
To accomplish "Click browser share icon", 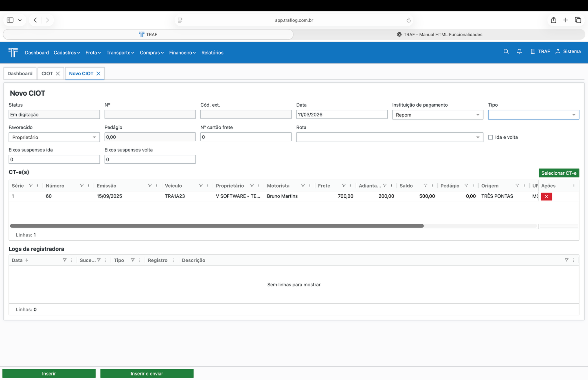I will (x=553, y=20).
